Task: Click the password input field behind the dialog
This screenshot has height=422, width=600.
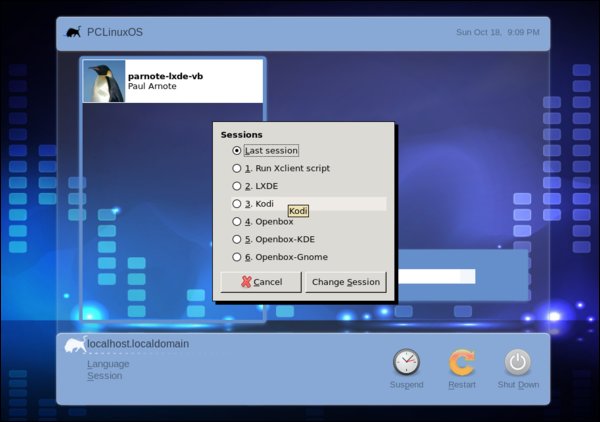Action: pos(437,276)
